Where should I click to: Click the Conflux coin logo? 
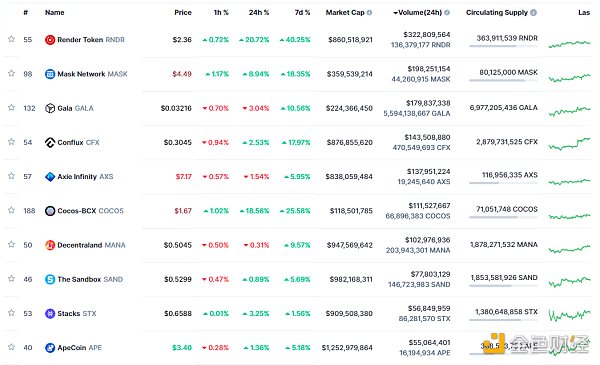pos(50,142)
